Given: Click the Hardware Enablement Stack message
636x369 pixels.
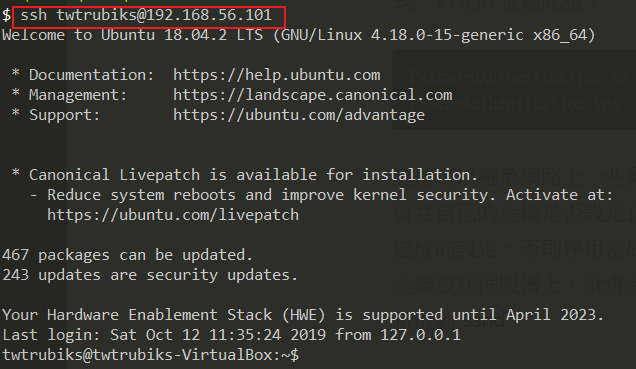Looking at the screenshot, I should pos(303,315).
